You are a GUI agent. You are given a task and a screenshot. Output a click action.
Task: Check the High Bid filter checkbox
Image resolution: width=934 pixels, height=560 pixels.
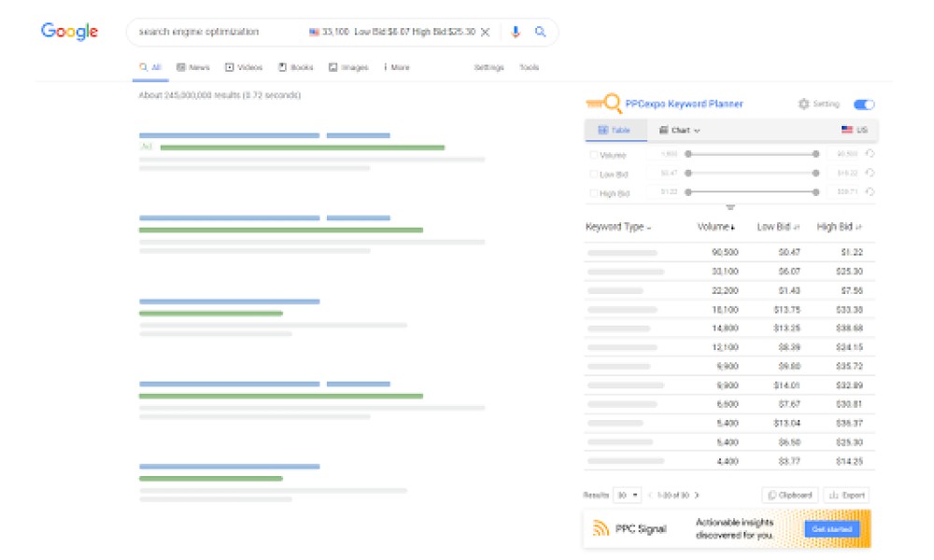[593, 193]
